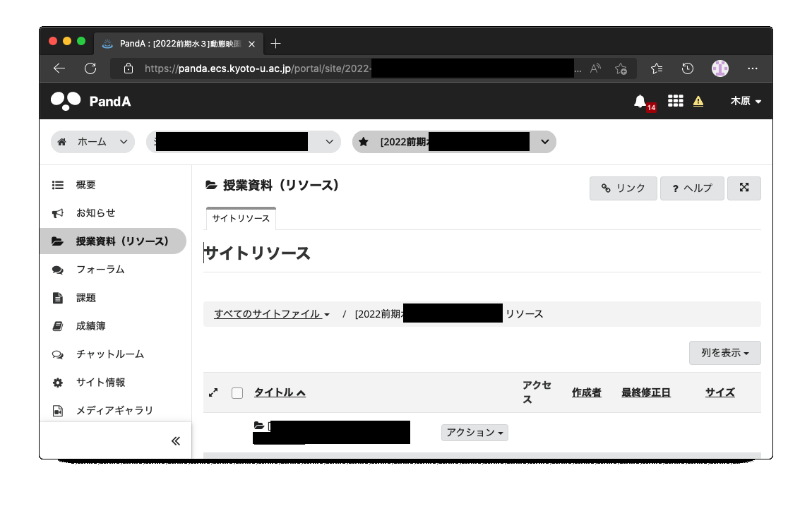Screen dimensions: 812x511
Task: Open the browser profile avatar
Action: pos(720,68)
